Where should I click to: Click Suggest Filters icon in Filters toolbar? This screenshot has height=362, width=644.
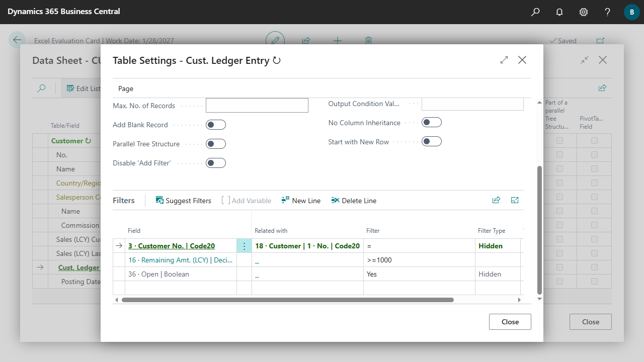click(160, 201)
